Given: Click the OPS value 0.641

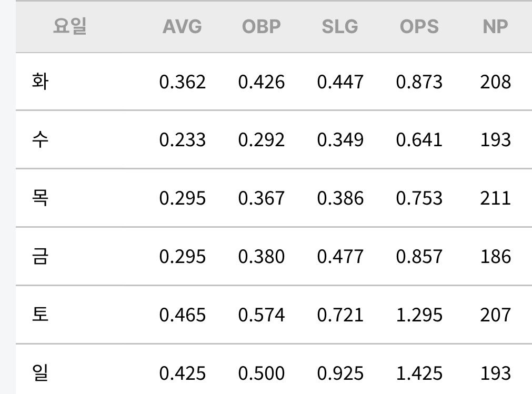Looking at the screenshot, I should pos(419,140).
